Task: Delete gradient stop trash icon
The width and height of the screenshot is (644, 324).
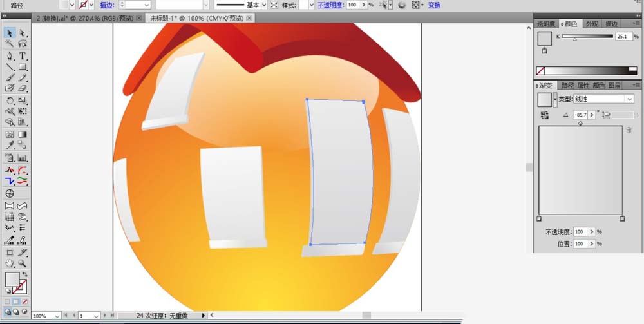Action: (x=629, y=130)
